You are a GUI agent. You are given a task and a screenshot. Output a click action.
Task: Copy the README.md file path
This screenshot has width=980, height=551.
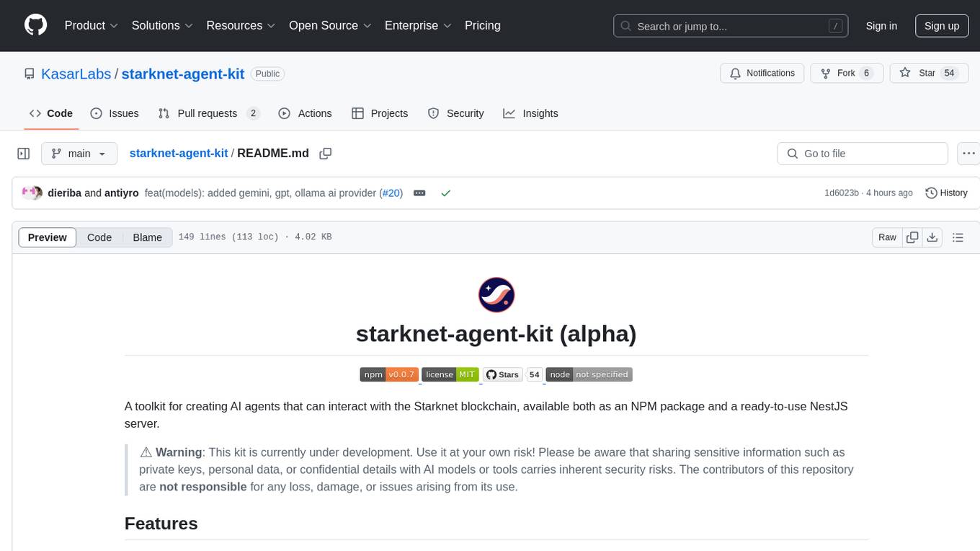[x=326, y=154]
